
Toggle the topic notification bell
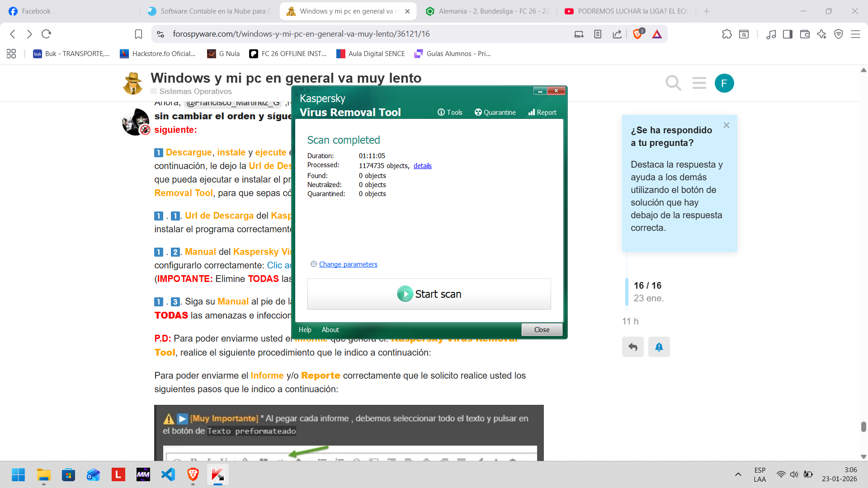point(659,347)
